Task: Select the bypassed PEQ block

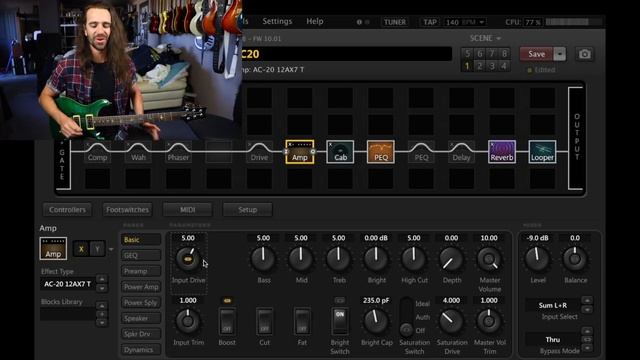Action: (x=421, y=152)
